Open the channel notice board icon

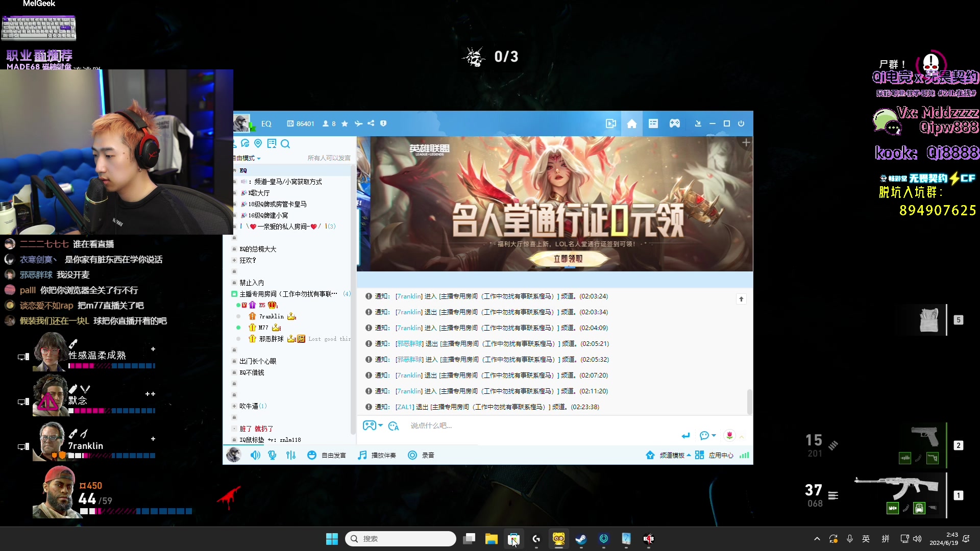272,143
